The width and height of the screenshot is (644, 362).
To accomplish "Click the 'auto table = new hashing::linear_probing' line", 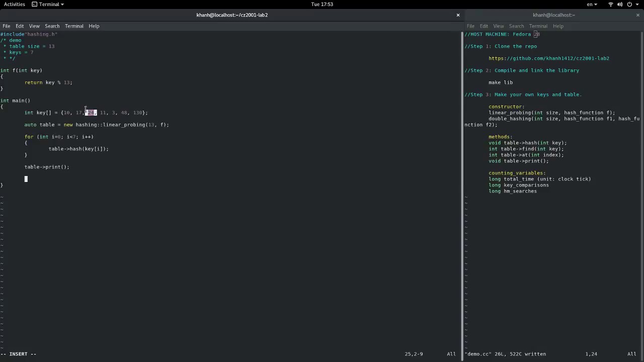I will (x=97, y=125).
